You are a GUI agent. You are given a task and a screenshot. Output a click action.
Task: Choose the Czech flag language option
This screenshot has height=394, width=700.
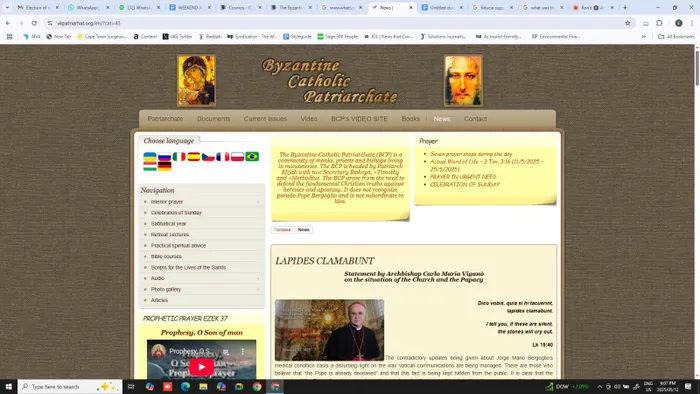pyautogui.click(x=208, y=157)
